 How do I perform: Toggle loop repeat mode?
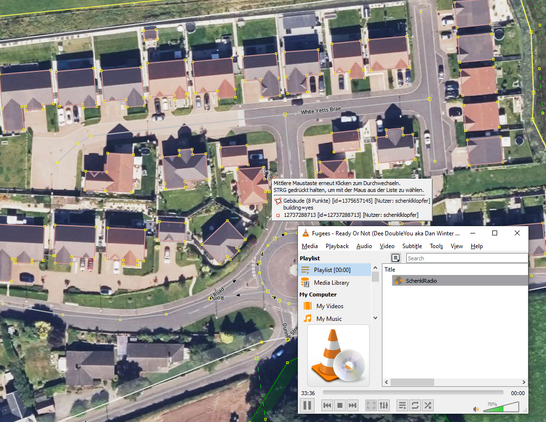pos(415,405)
